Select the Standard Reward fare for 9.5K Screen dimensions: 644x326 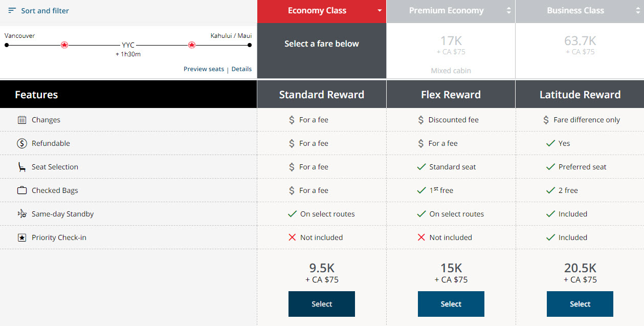coord(321,303)
